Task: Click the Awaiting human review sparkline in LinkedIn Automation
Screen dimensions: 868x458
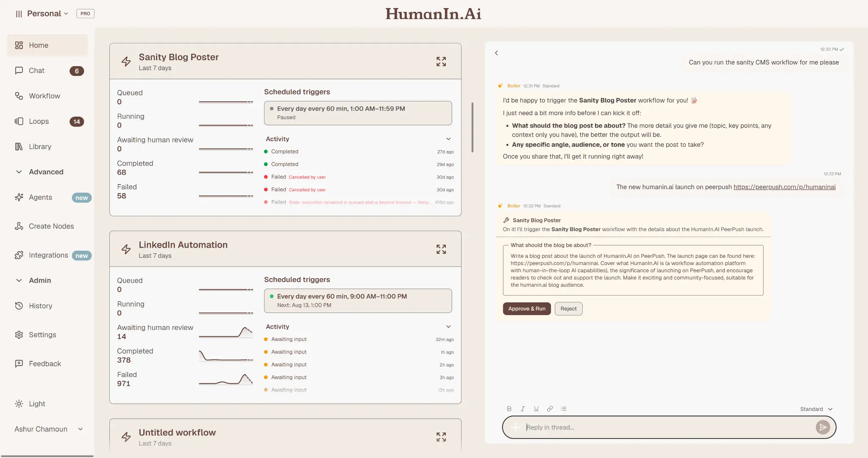Action: pos(226,332)
